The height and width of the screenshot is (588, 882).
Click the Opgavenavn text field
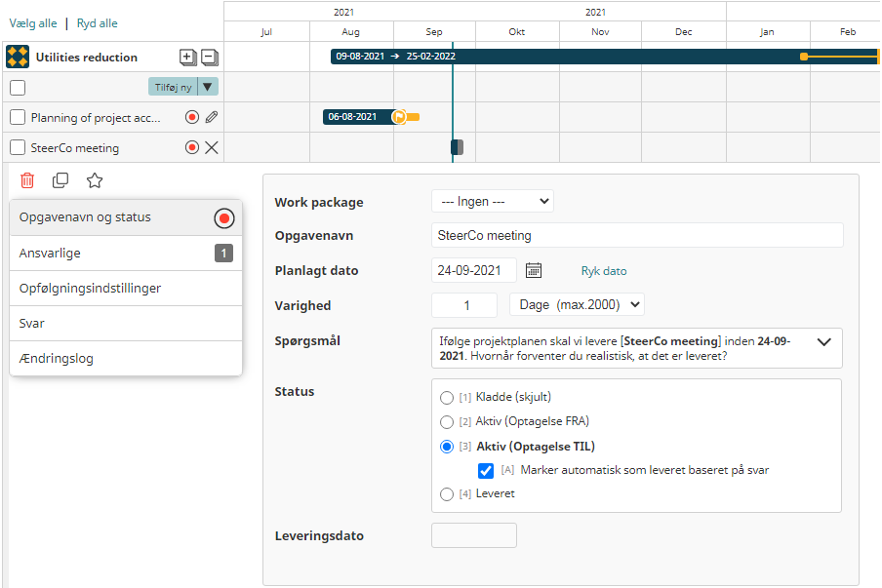pyautogui.click(x=636, y=235)
